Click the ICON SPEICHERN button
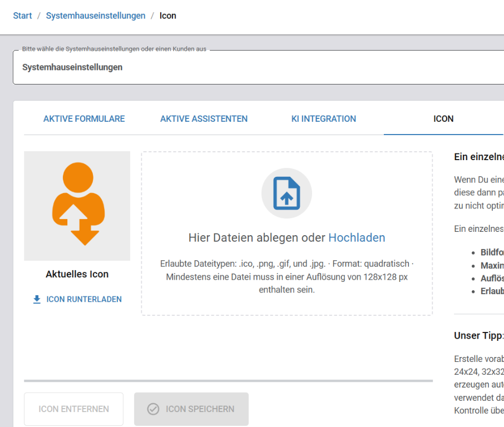Screen dimensions: 504x427 [191, 409]
